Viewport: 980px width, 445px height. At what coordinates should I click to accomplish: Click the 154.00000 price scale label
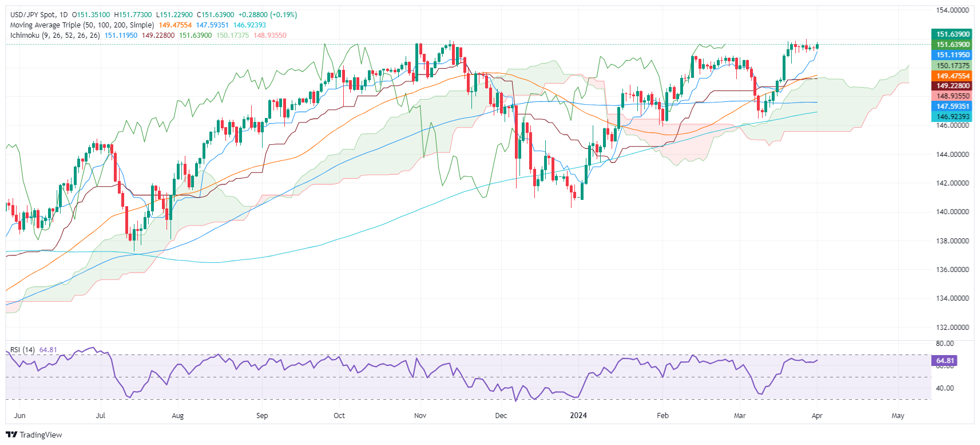(x=953, y=10)
